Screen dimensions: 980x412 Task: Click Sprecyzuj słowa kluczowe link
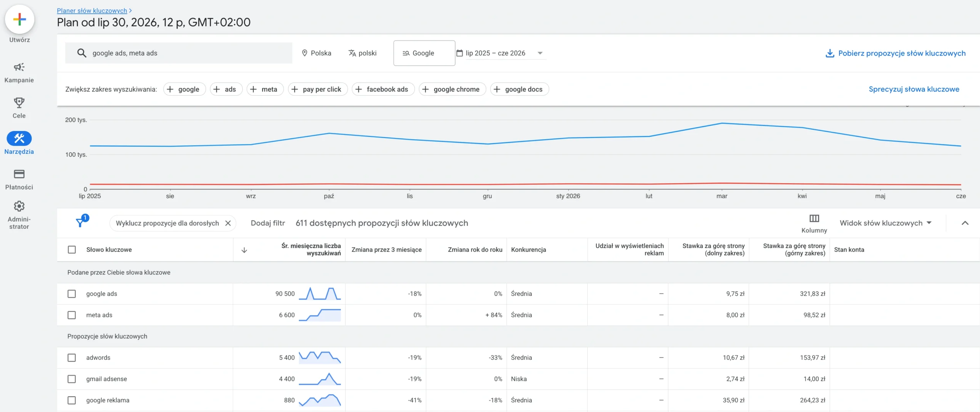[914, 89]
